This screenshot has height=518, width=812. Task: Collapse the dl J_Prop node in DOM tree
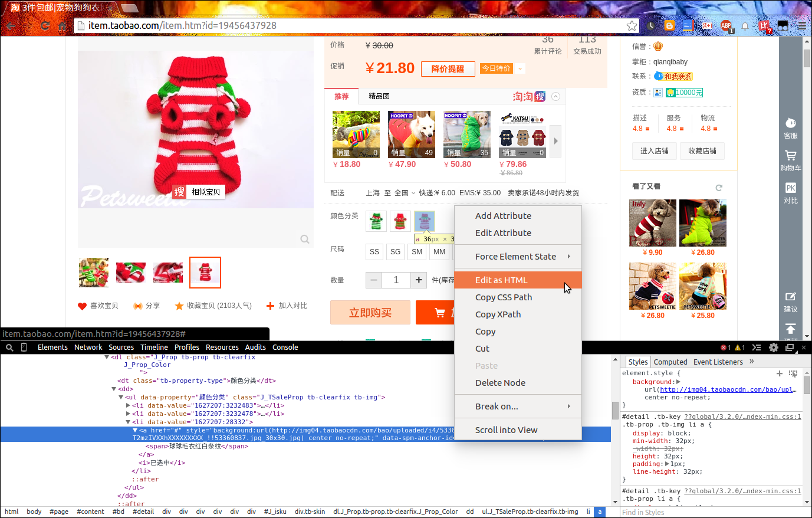[107, 358]
